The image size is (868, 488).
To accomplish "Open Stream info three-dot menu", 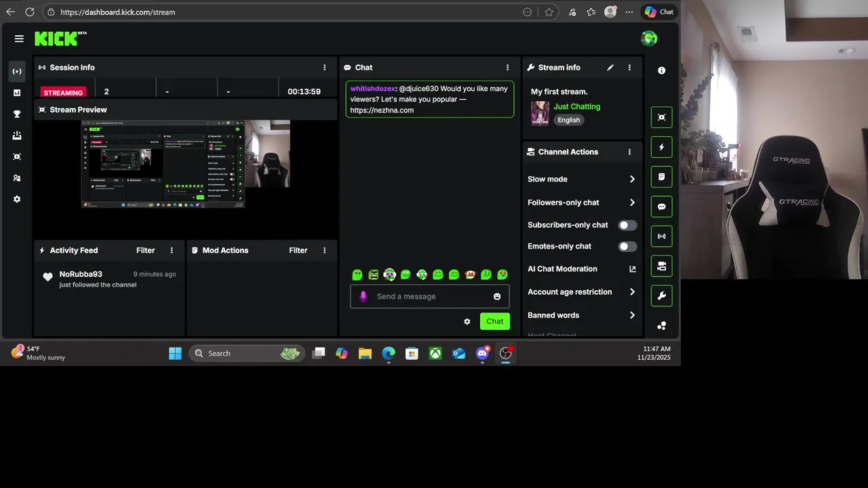I will coord(629,68).
